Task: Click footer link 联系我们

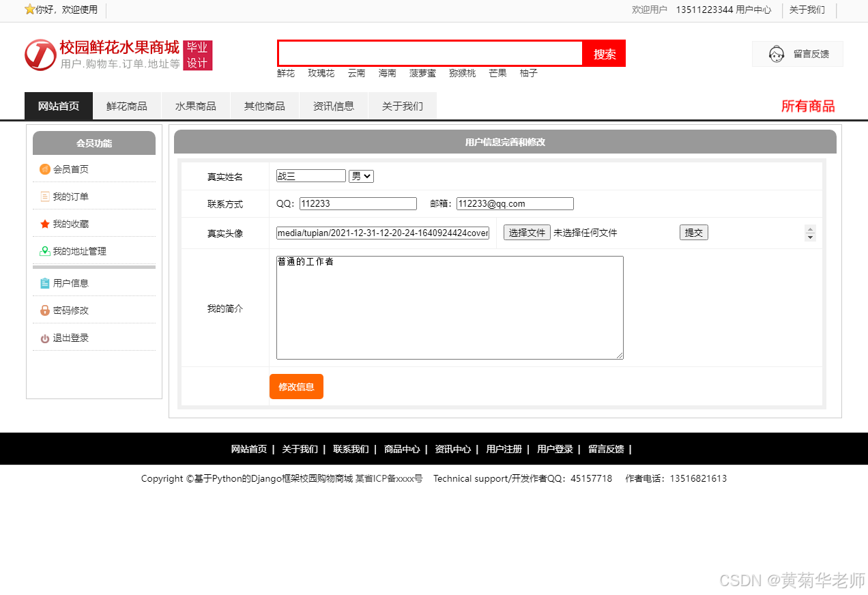Action: coord(351,449)
